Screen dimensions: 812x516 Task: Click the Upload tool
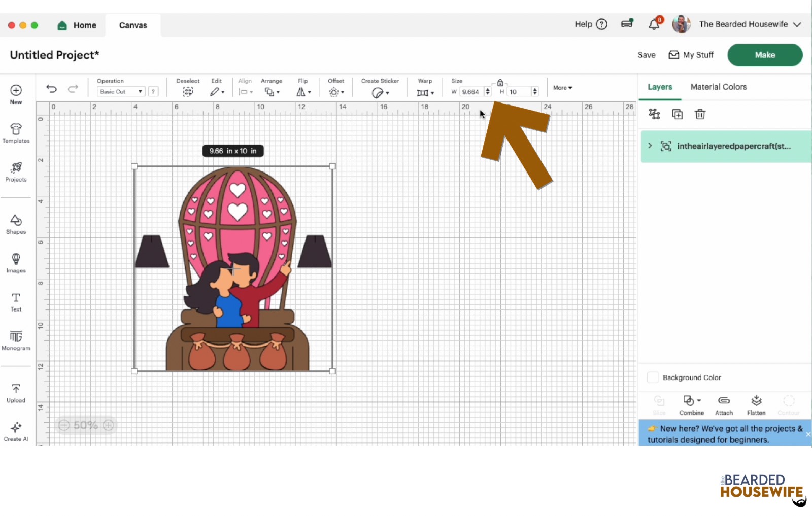[16, 392]
